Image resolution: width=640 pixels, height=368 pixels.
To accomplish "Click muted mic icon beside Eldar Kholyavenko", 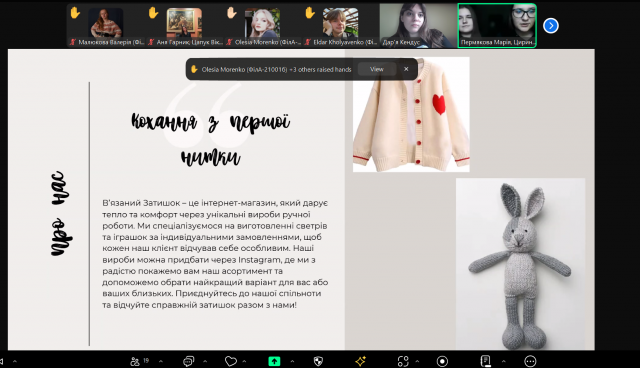I will [308, 42].
